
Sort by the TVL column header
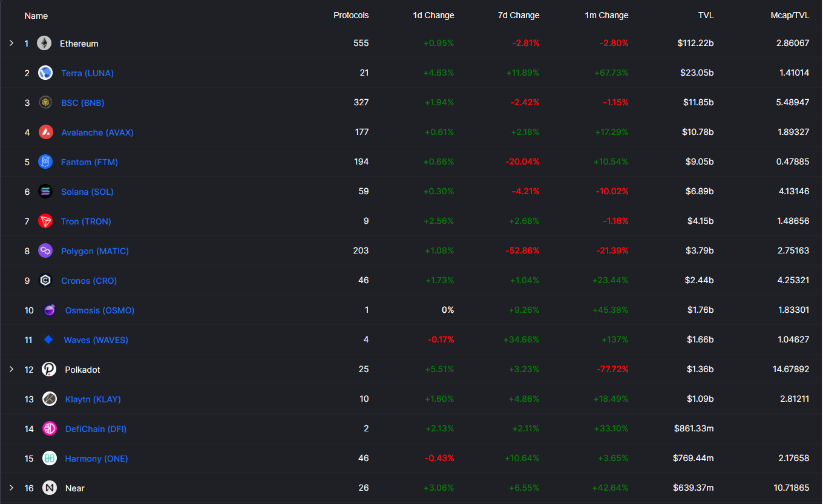click(706, 15)
